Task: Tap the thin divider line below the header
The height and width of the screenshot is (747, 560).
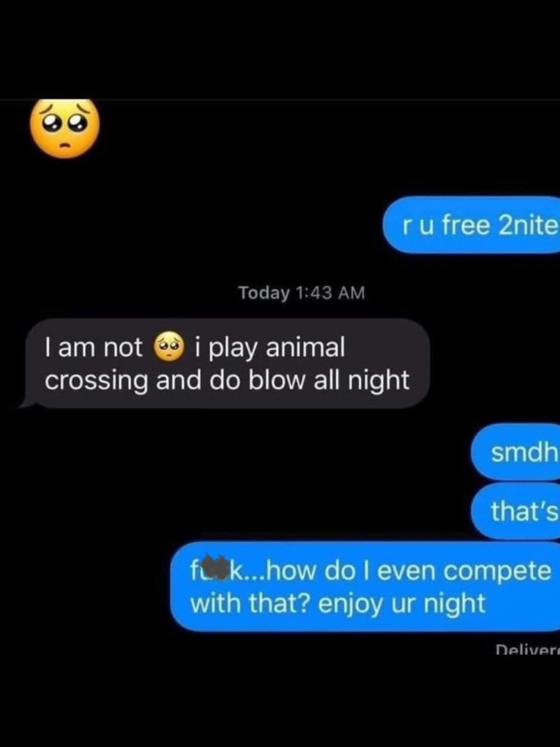Action: click(280, 100)
